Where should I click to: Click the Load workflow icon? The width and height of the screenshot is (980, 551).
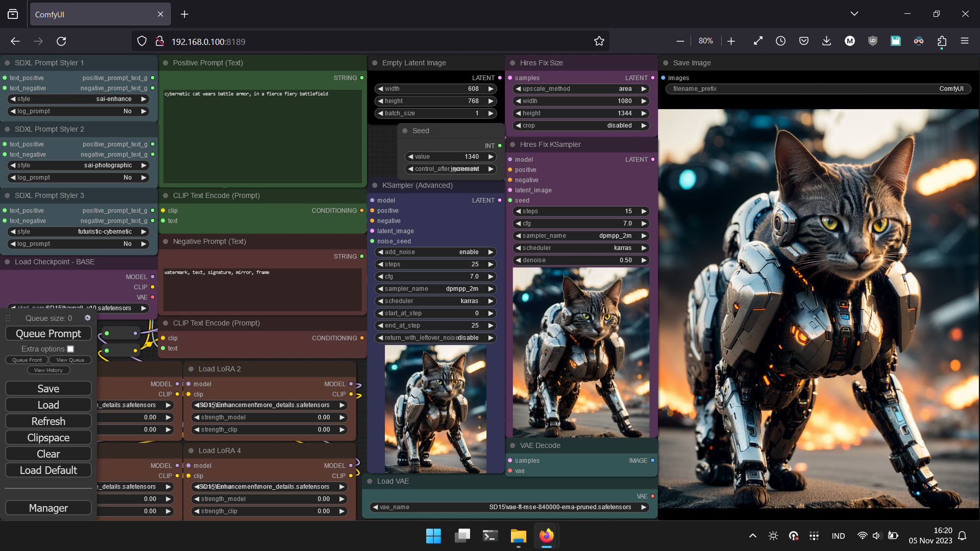(x=48, y=405)
